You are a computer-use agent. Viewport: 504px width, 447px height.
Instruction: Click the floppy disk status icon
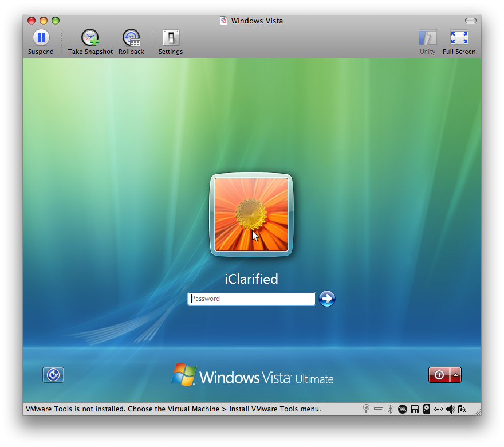(x=415, y=409)
